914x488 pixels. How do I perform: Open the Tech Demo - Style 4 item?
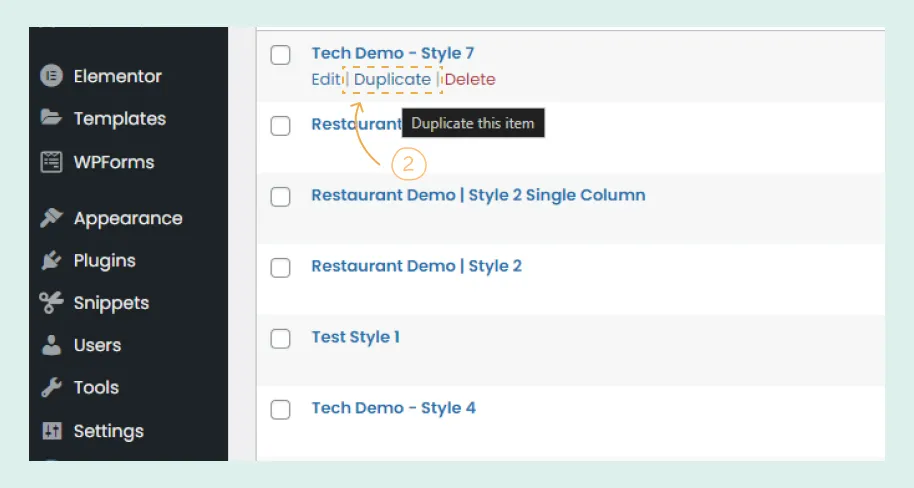pyautogui.click(x=393, y=408)
